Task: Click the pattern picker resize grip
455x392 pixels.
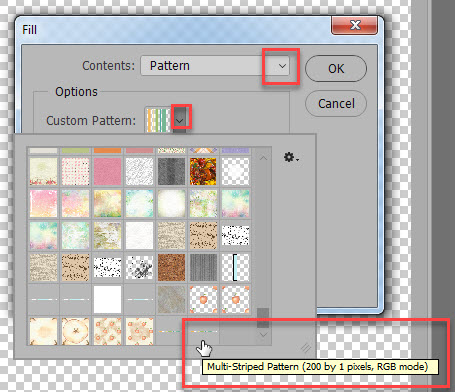Action: coord(306,348)
